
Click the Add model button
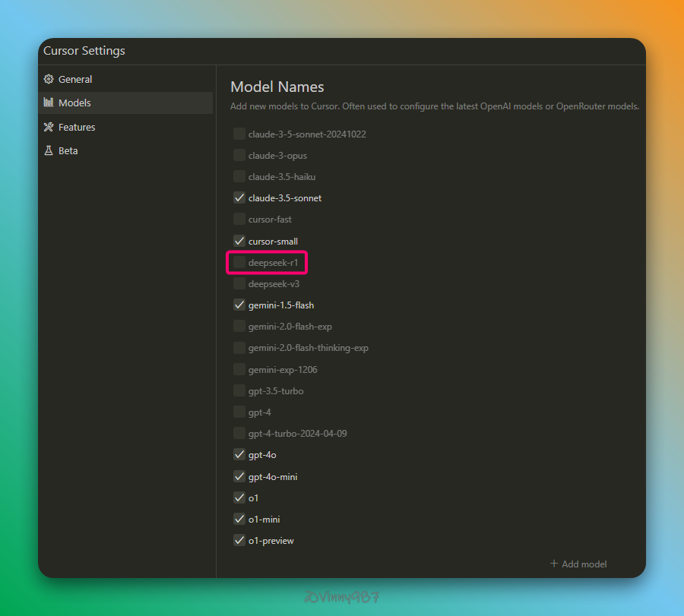[x=578, y=564]
